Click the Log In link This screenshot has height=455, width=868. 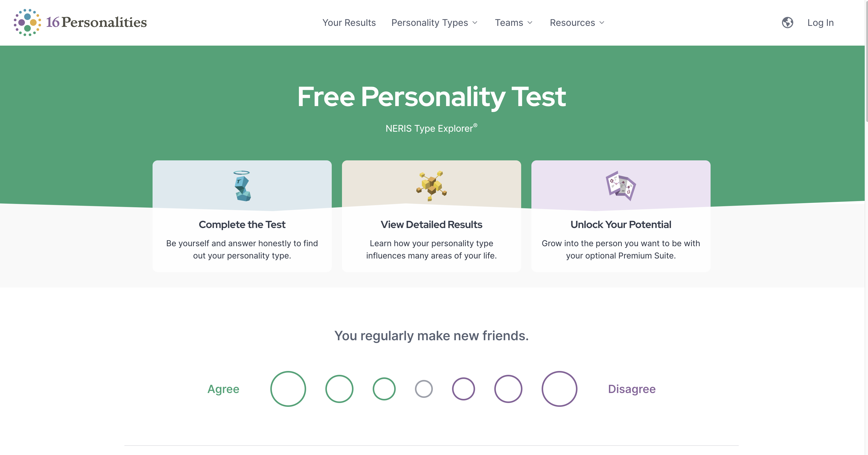820,23
